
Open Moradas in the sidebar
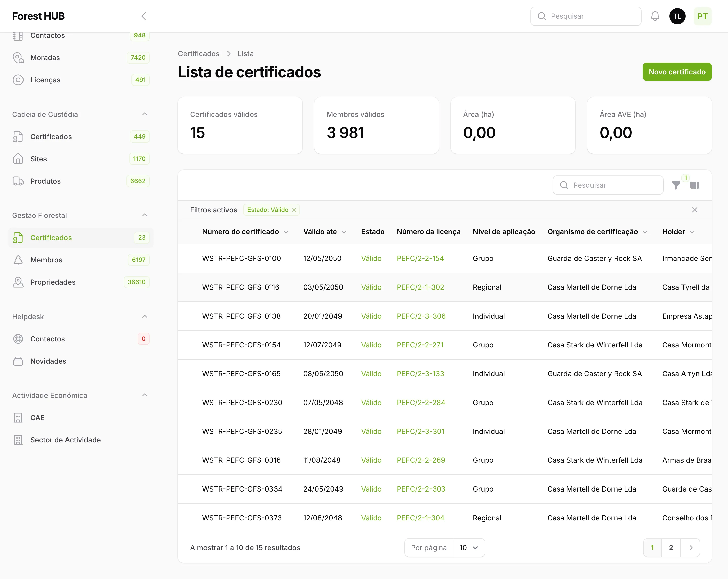click(x=81, y=58)
